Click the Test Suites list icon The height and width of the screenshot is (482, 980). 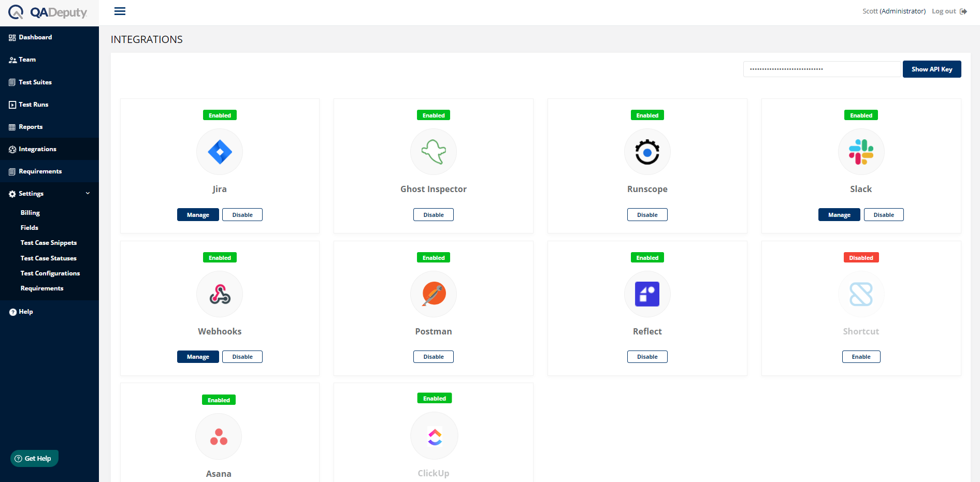12,82
